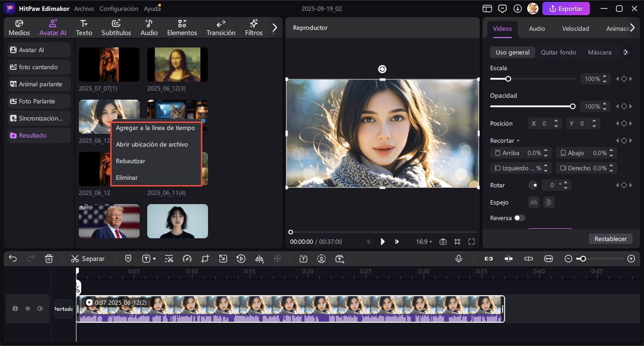Switch to the Velocidad tab
The height and width of the screenshot is (346, 644).
(x=576, y=28)
